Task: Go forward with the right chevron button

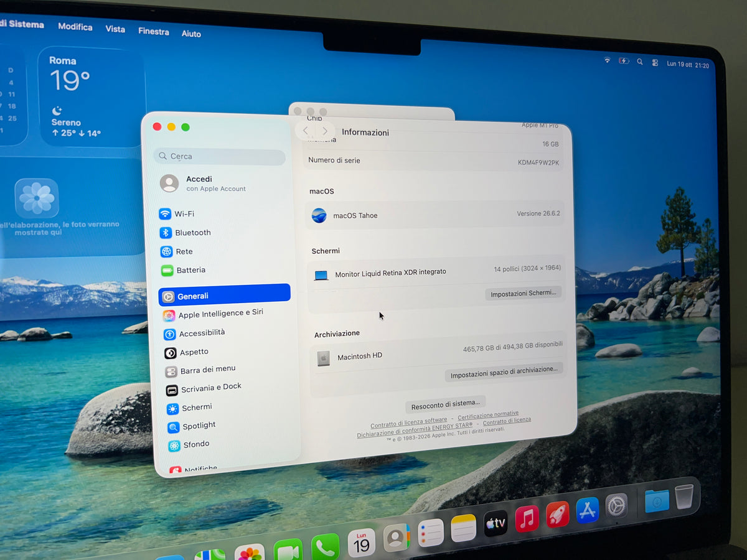Action: point(324,131)
